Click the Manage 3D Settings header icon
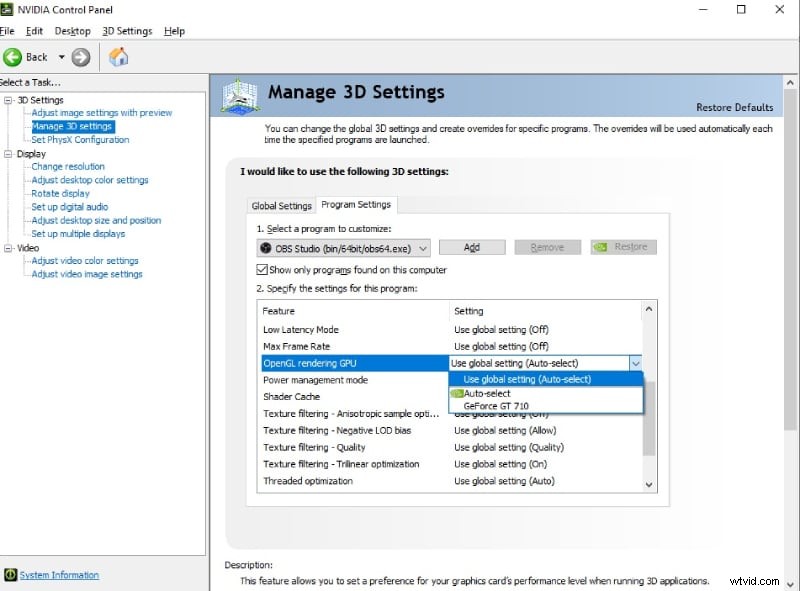 (x=240, y=95)
